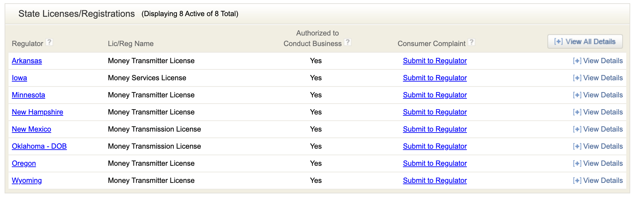Expand all rows with View All Details

point(585,42)
